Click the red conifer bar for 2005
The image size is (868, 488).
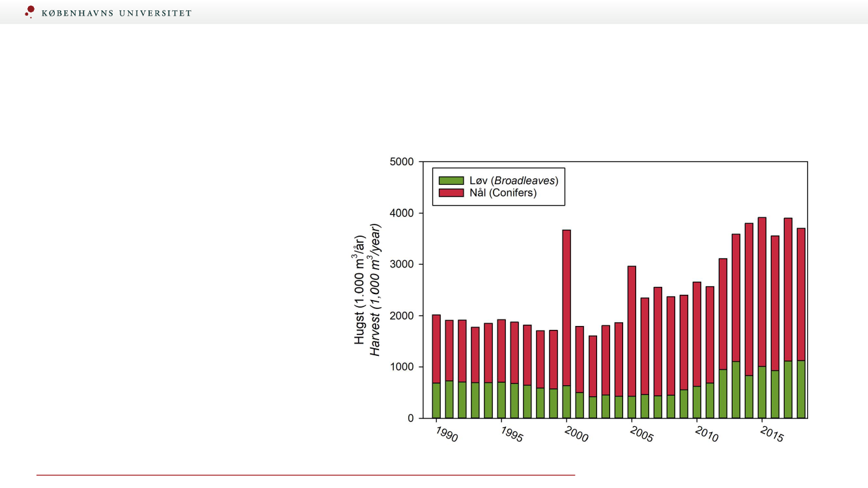(x=632, y=331)
